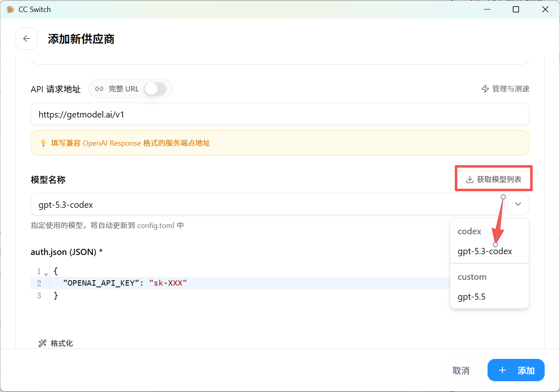Image resolution: width=560 pixels, height=392 pixels.
Task: Select gpt-5.5 under custom group
Action: pyautogui.click(x=471, y=297)
